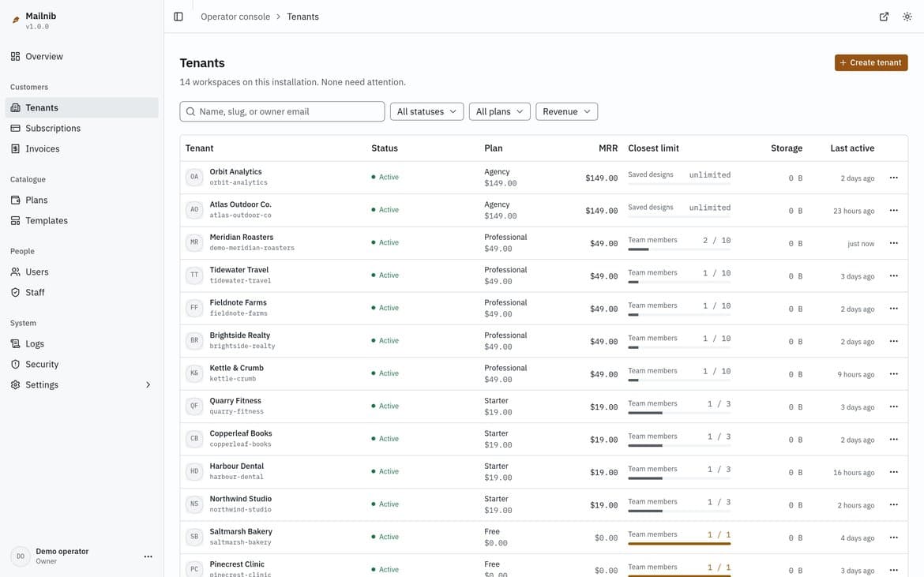Open Users in People section
The height and width of the screenshot is (577, 924).
coord(81,272)
